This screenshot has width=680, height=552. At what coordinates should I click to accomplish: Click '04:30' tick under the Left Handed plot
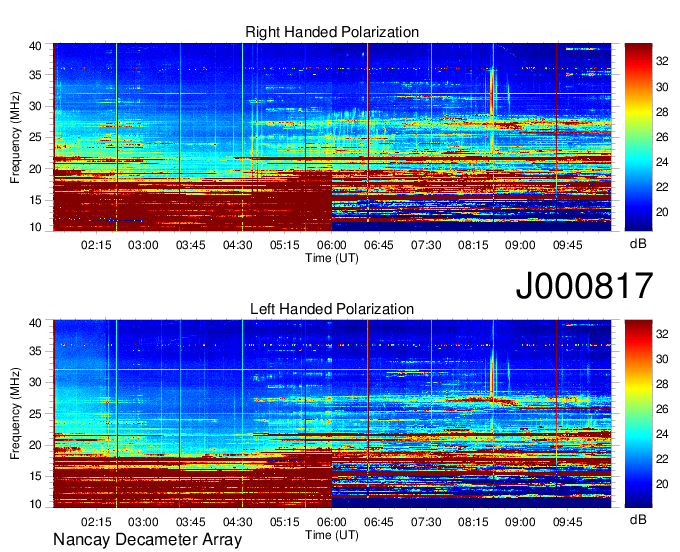[x=237, y=522]
